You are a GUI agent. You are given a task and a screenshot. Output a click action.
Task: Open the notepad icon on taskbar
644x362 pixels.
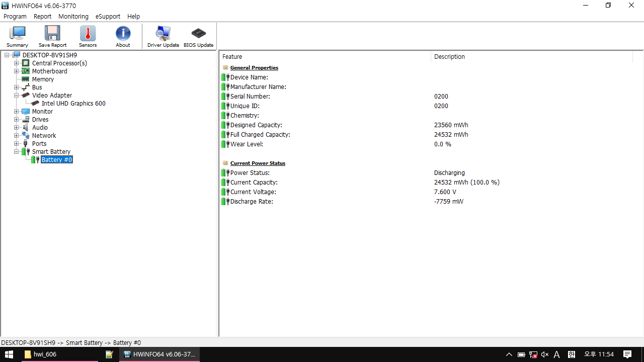pos(109,354)
